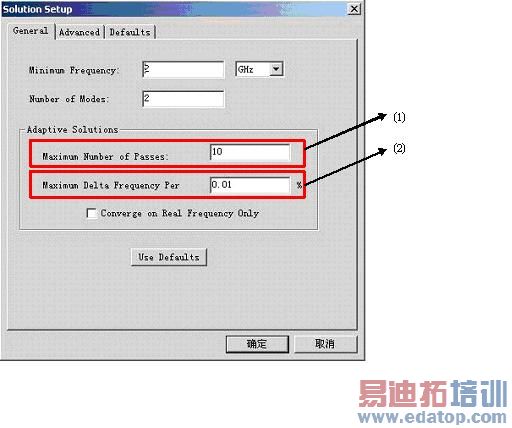The image size is (512, 428).
Task: Click the Number of Modes input field
Action: pos(183,99)
